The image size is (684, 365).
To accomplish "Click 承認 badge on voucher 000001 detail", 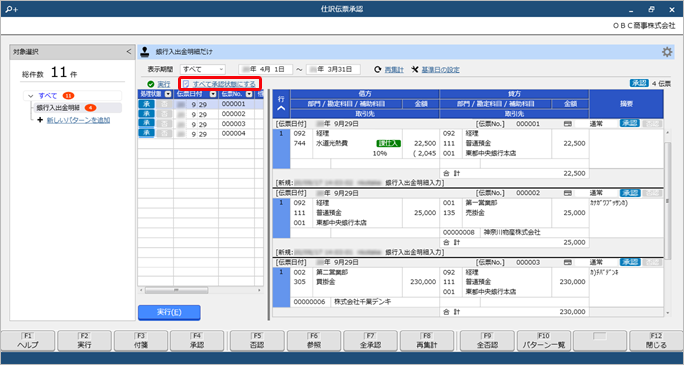I will [x=629, y=124].
